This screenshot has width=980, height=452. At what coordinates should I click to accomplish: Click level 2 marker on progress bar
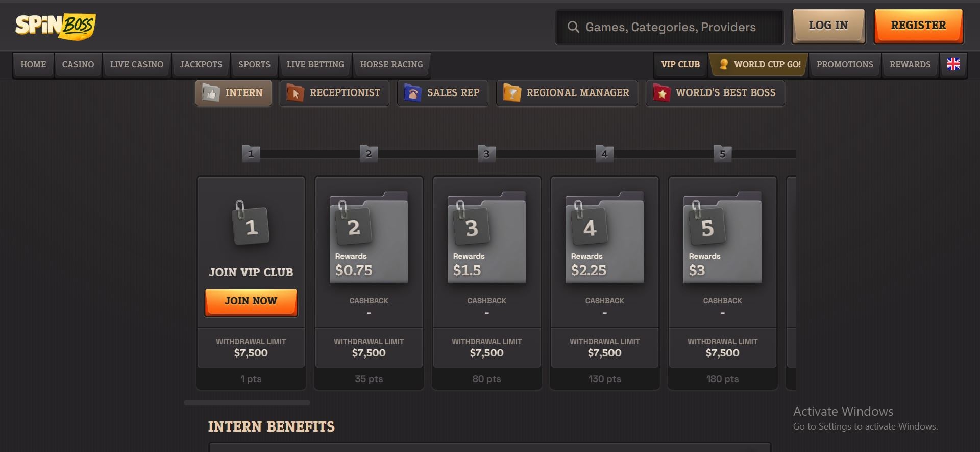pyautogui.click(x=369, y=153)
